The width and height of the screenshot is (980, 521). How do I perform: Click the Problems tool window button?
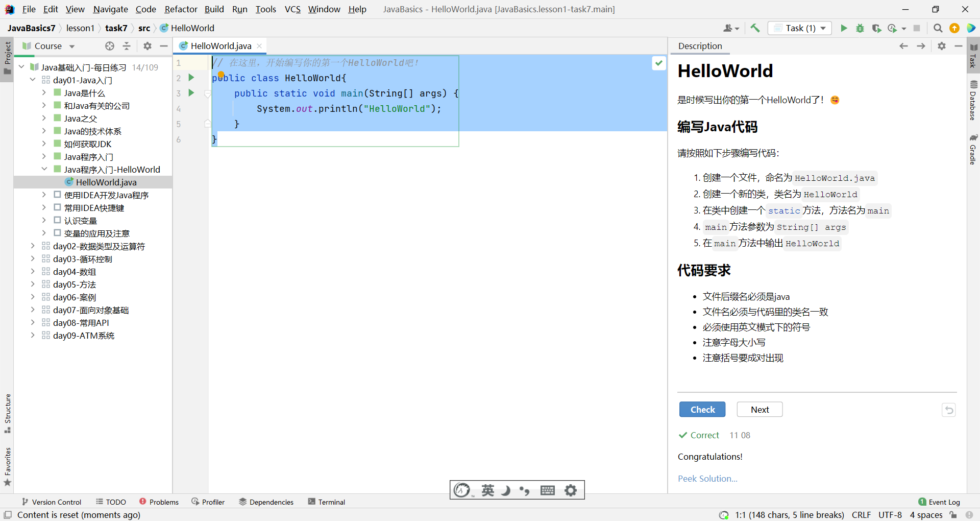(x=159, y=502)
